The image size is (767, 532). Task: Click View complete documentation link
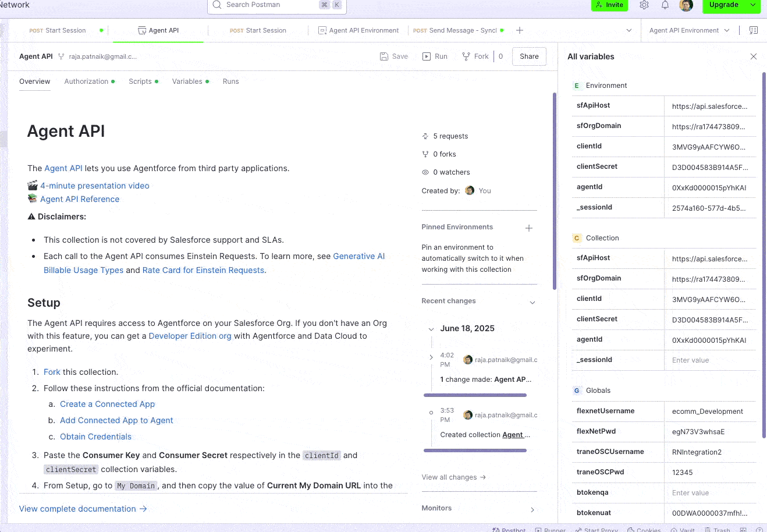(83, 509)
